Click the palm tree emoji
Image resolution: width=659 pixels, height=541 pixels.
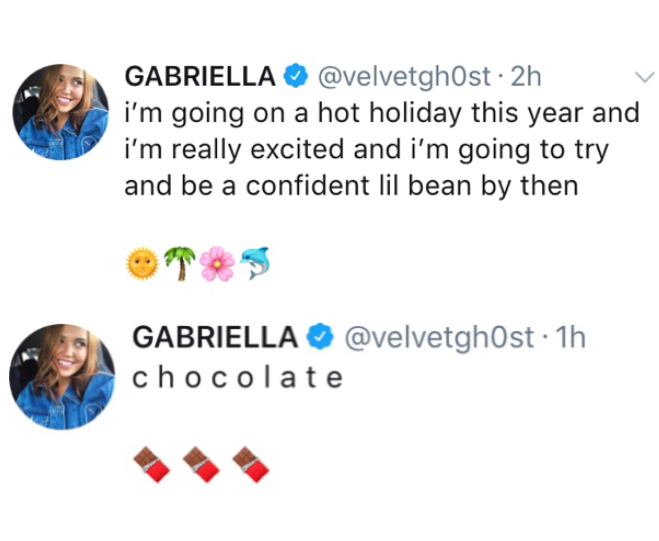tap(180, 264)
